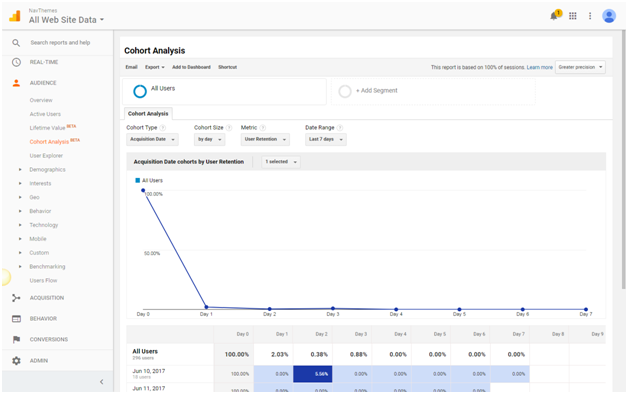Open the Acquisition Date cohort type dropdown
The width and height of the screenshot is (628, 394).
(x=152, y=139)
